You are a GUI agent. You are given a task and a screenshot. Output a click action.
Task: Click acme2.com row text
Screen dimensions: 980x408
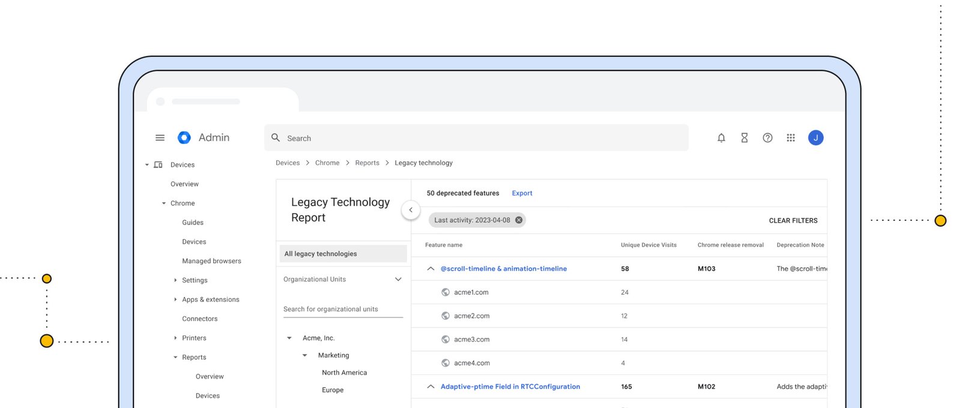tap(472, 316)
